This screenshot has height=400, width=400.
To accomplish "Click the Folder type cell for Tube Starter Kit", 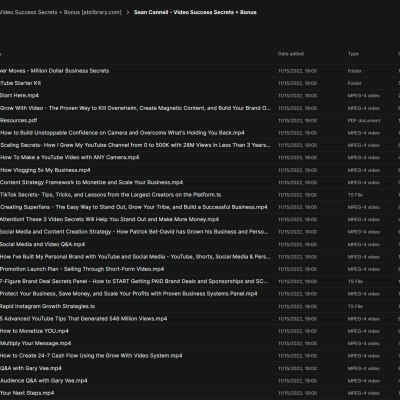I will [x=354, y=83].
